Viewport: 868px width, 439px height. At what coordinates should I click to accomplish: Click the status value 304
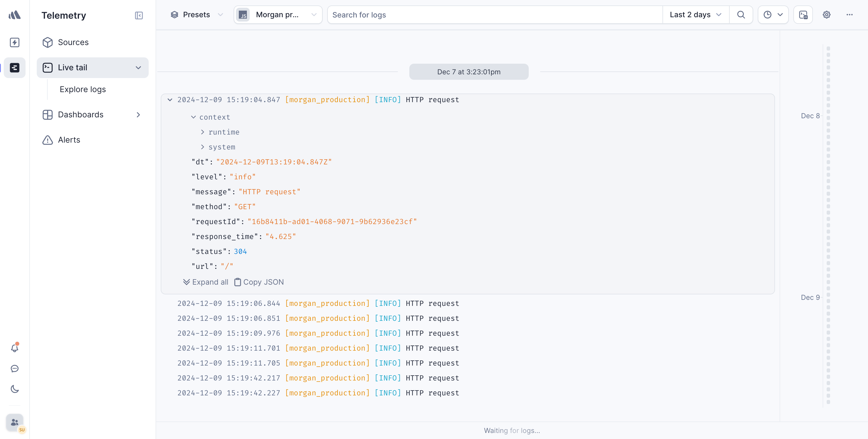tap(240, 251)
